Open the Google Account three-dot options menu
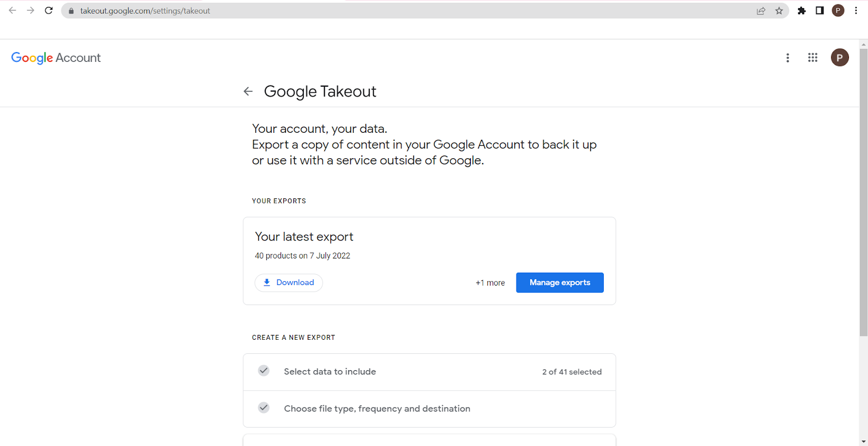 tap(788, 57)
